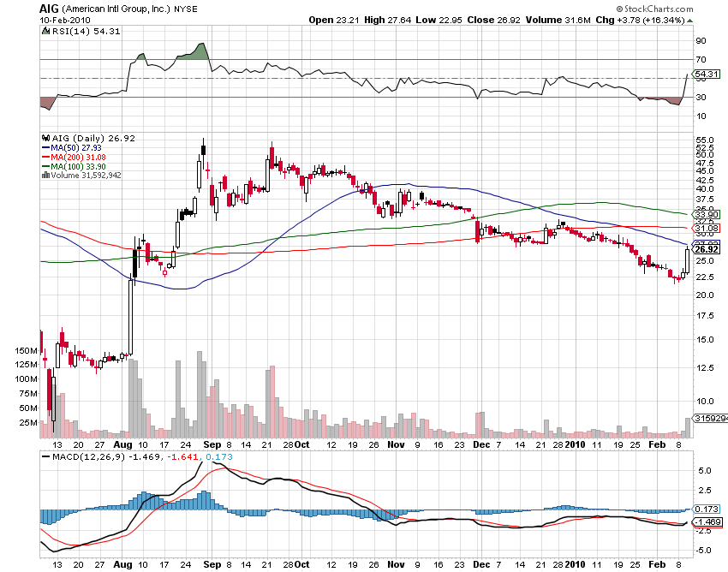Click the 15.0 label on price axis
This screenshot has width=728, height=572.
click(x=704, y=339)
